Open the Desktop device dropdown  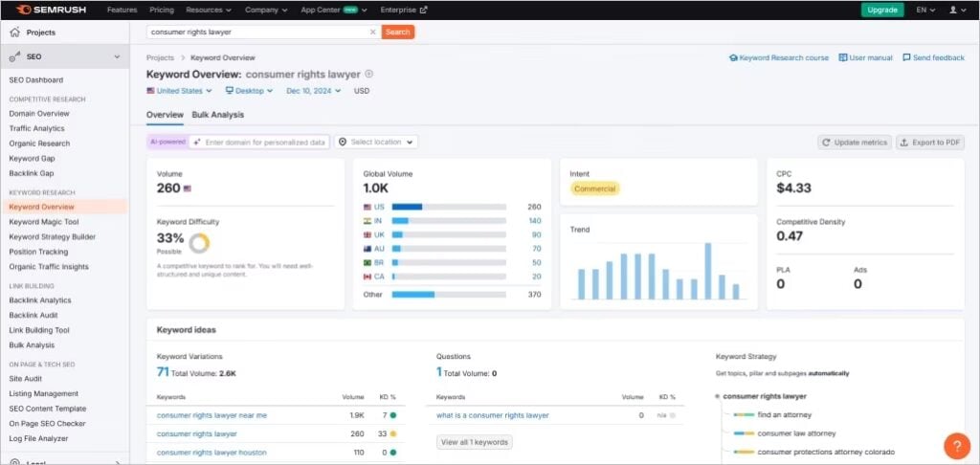[250, 91]
